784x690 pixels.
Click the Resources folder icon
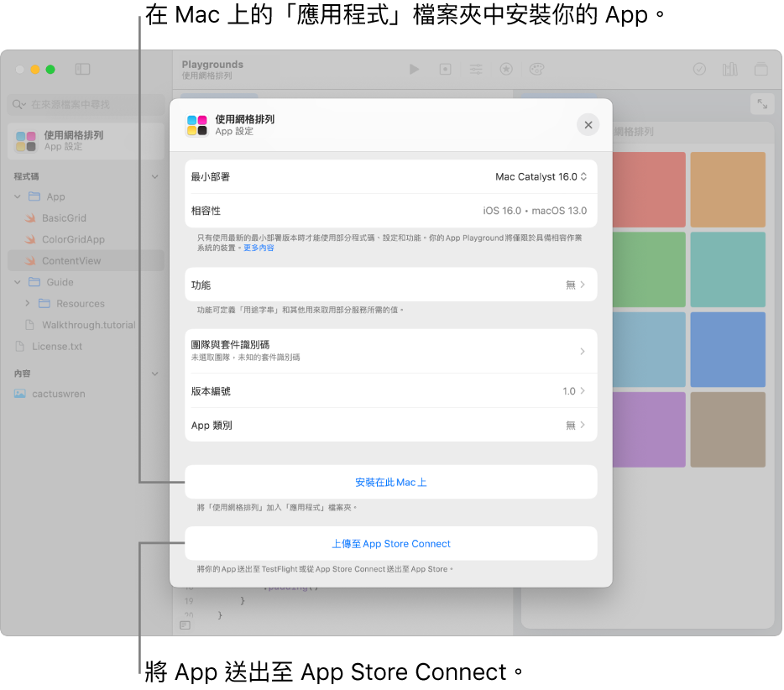44,303
